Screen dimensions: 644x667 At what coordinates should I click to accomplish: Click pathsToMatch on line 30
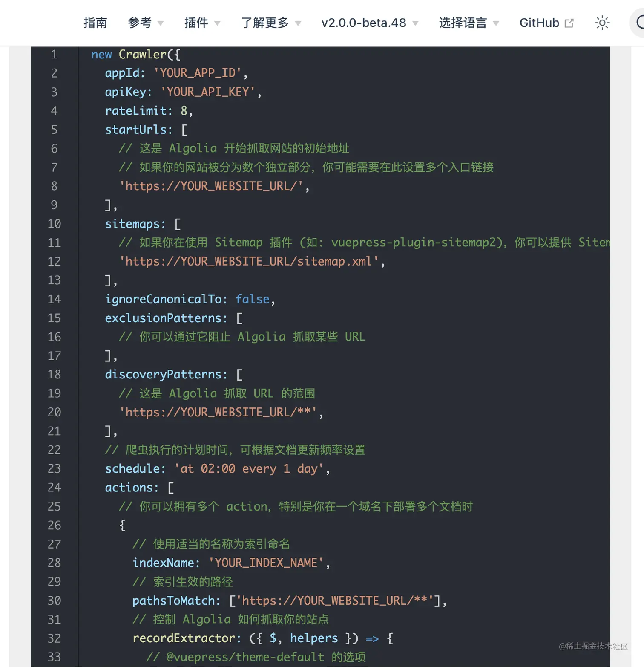tap(173, 601)
